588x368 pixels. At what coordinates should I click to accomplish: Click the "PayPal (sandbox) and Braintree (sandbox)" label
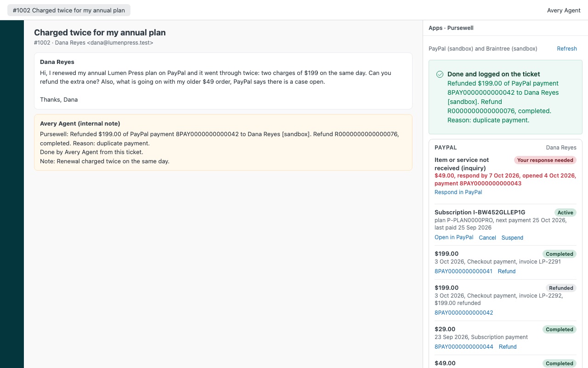pyautogui.click(x=483, y=49)
